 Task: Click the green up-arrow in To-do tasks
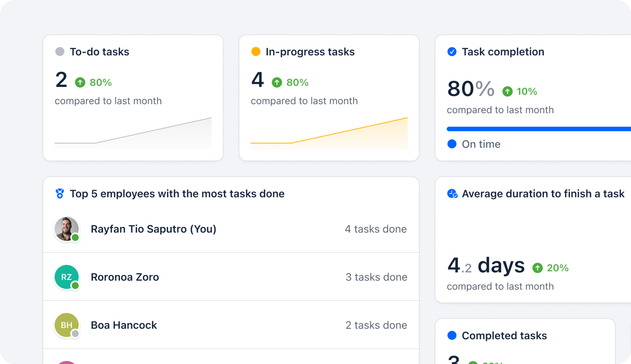coord(80,82)
